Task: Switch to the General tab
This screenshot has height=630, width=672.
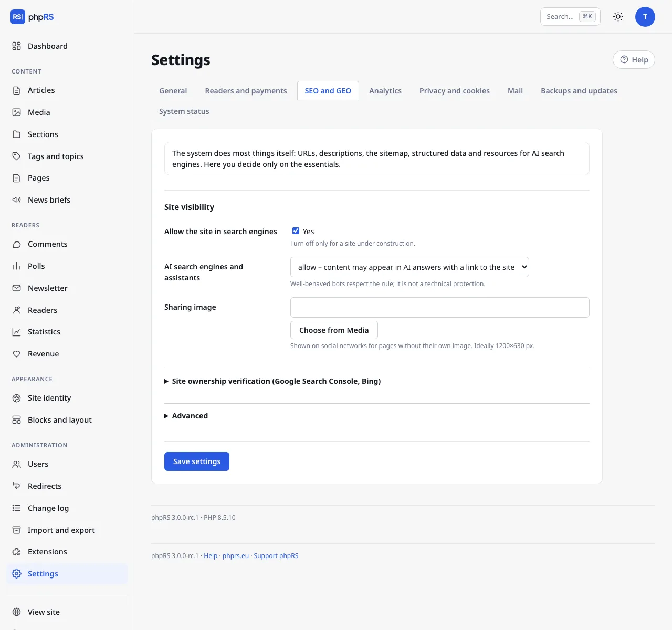Action: point(173,91)
